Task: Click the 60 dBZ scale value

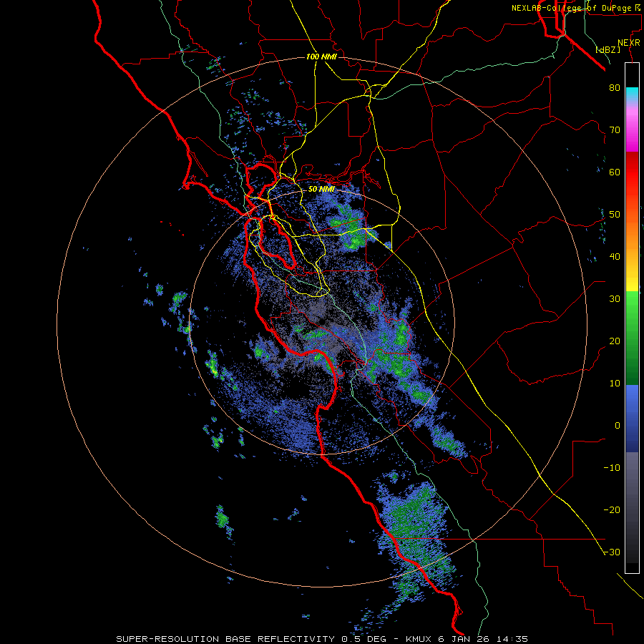Action: (615, 172)
